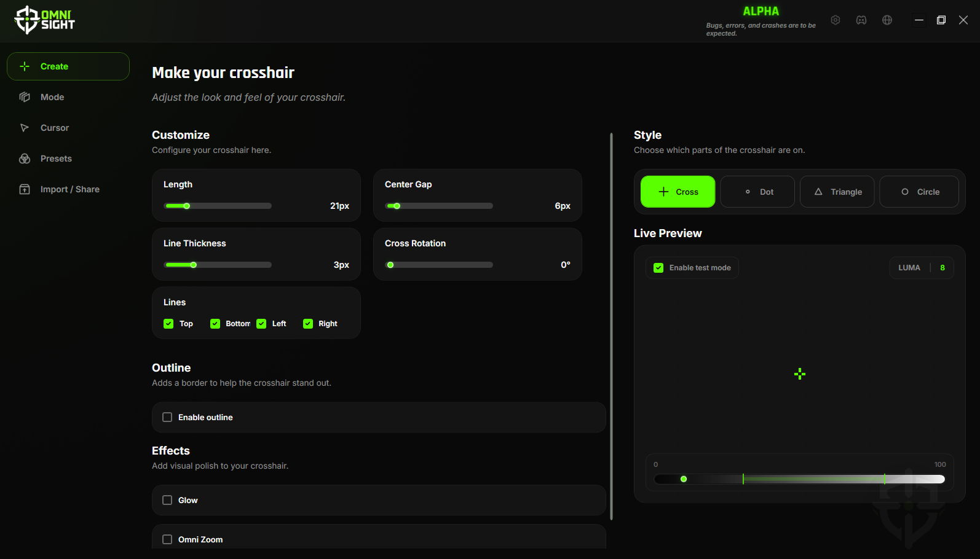Screen dimensions: 980x559
Task: Open the Discord icon in title bar
Action: [x=861, y=20]
